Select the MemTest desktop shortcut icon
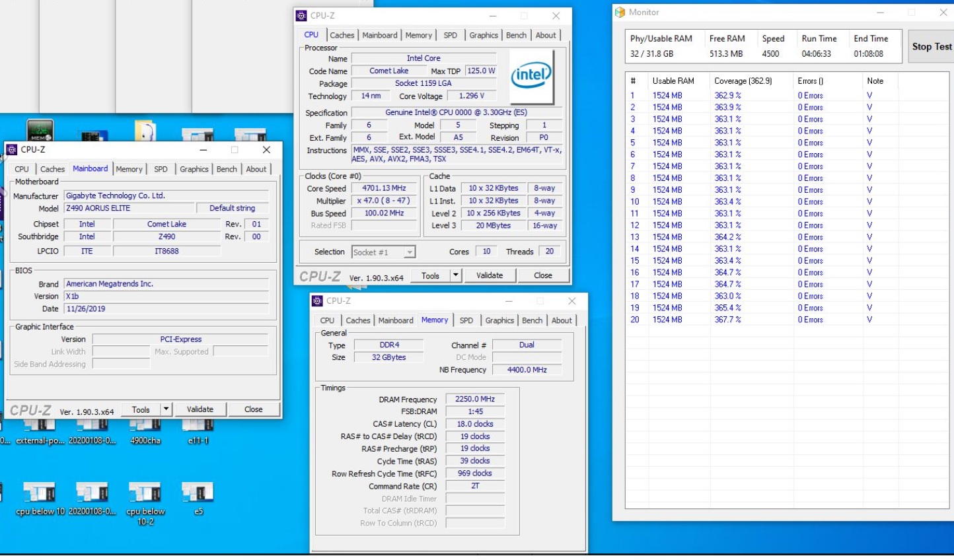954x560 pixels. 40,130
